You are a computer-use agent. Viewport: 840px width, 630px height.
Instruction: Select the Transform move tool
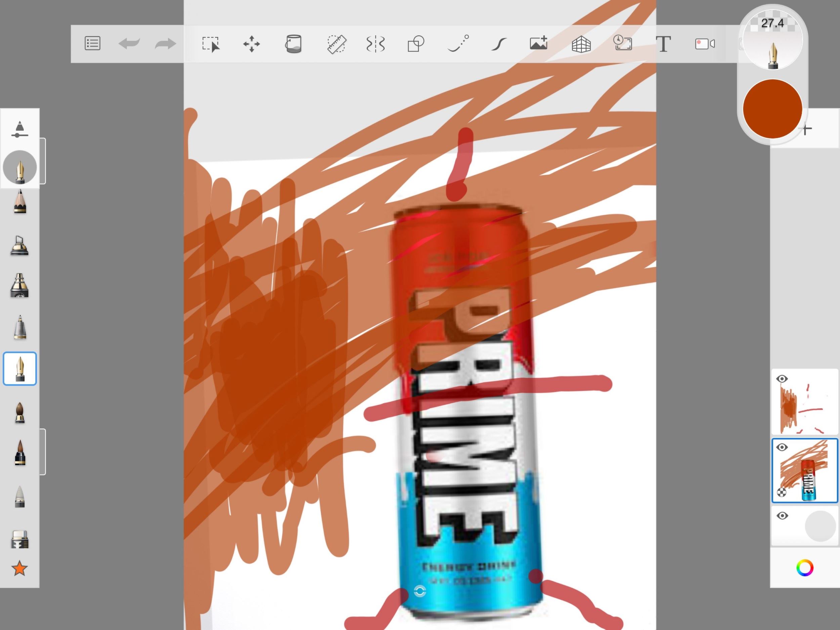(251, 44)
